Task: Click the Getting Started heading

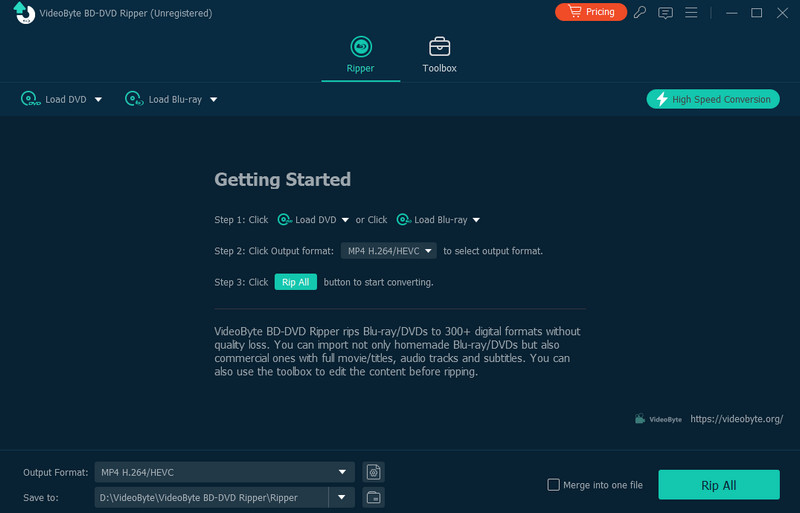Action: click(282, 180)
